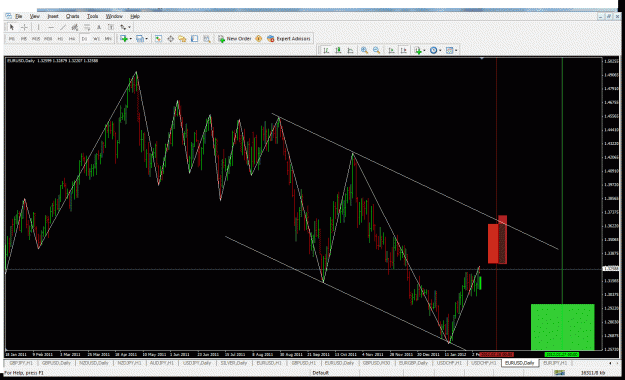Toggle Candlesticks display mode

(338, 50)
